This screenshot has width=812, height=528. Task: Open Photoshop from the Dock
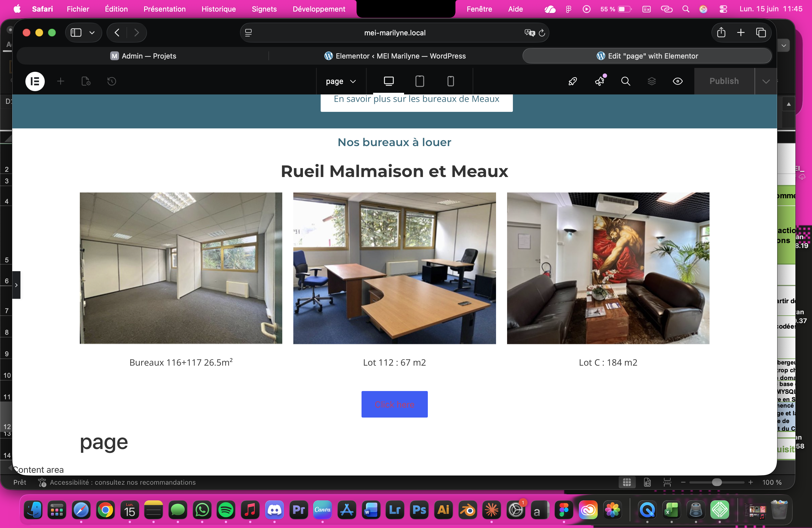click(x=419, y=510)
